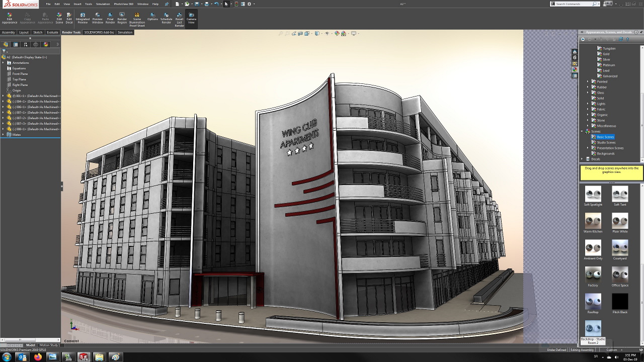The width and height of the screenshot is (644, 362).
Task: Click the Motion Study 1 tab
Action: 49,345
